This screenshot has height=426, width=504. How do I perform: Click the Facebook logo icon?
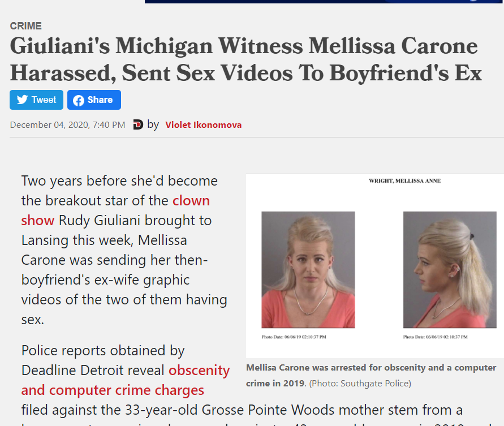(x=79, y=100)
